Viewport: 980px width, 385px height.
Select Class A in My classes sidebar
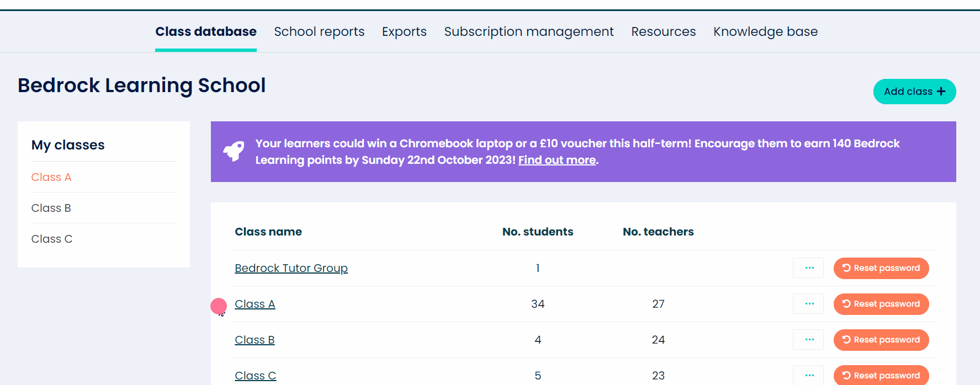51,177
